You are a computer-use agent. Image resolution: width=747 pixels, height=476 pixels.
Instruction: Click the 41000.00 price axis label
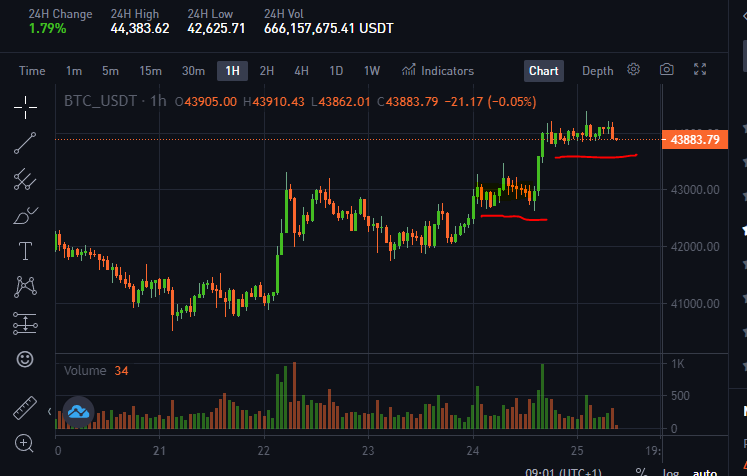[695, 304]
